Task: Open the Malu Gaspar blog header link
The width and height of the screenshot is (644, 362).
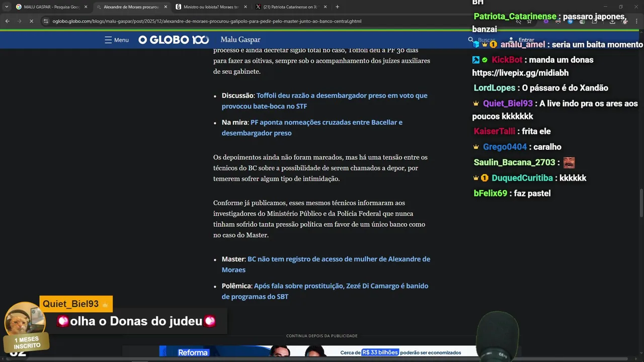Action: point(240,40)
